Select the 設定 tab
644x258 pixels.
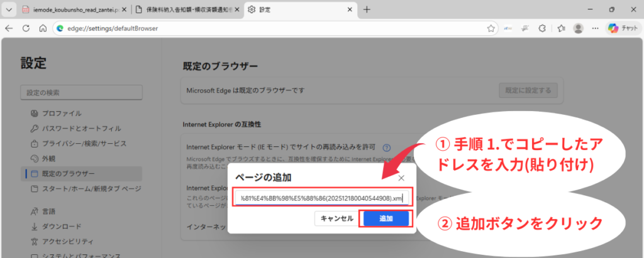[300, 9]
